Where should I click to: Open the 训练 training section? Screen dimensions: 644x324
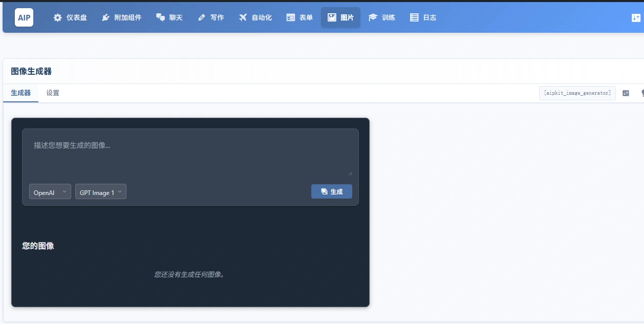(x=382, y=17)
